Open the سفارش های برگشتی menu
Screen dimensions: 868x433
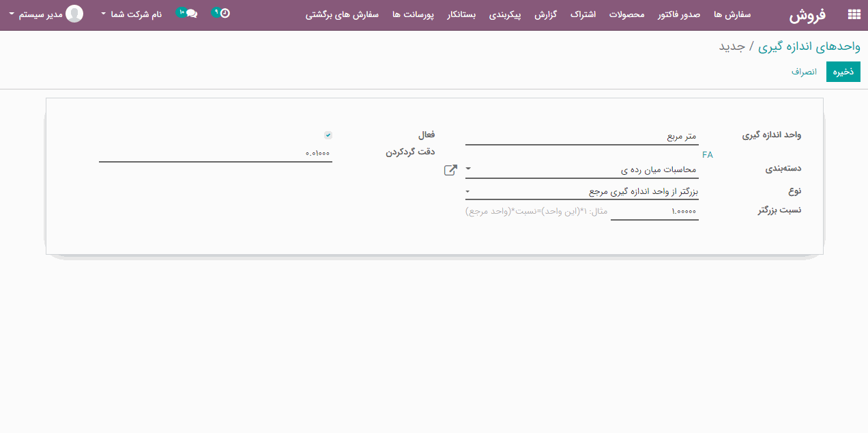(342, 14)
